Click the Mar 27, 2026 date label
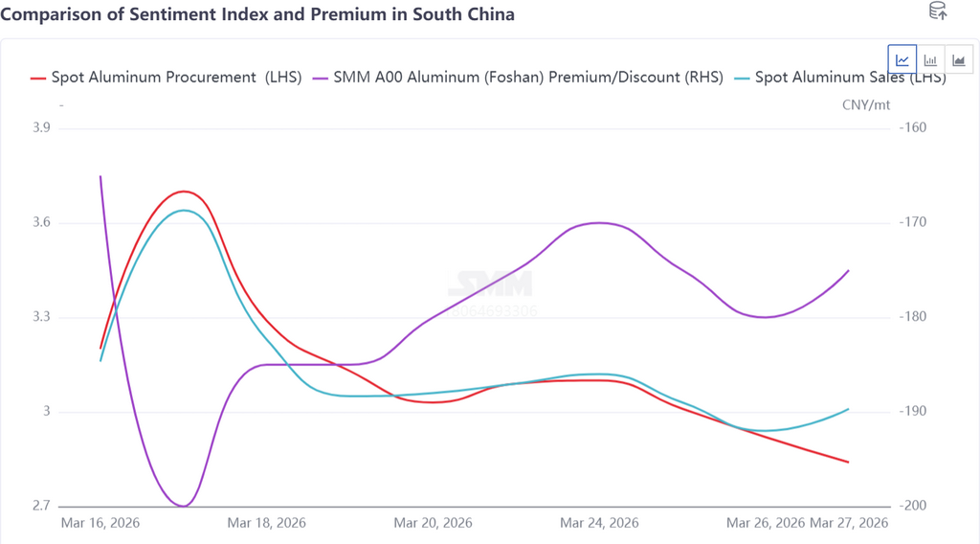Viewport: 980px width, 544px height. pyautogui.click(x=849, y=523)
